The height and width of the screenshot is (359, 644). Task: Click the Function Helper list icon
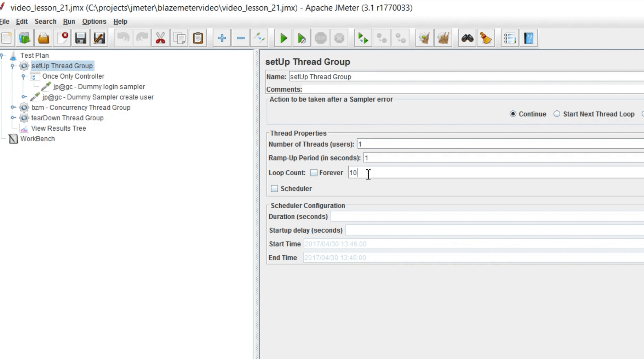(x=510, y=38)
